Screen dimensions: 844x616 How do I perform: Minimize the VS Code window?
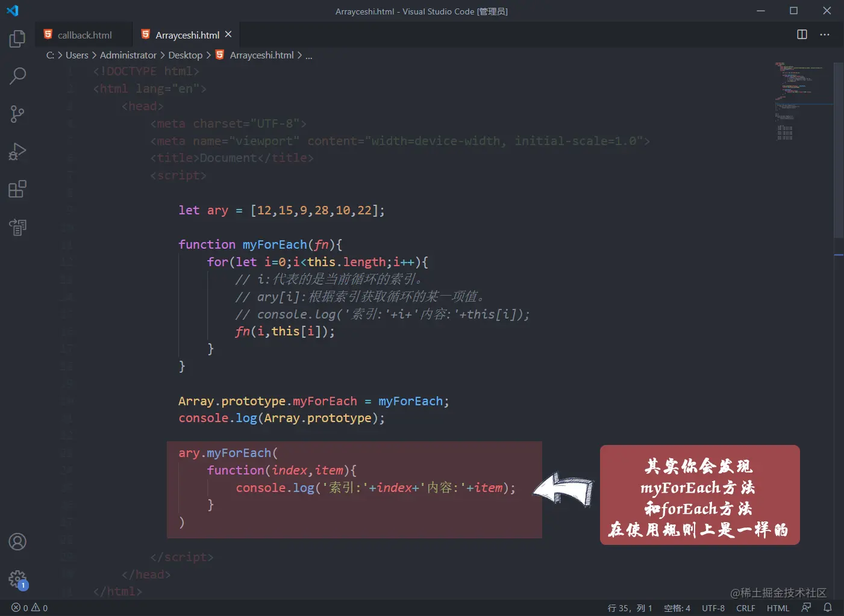(x=761, y=11)
